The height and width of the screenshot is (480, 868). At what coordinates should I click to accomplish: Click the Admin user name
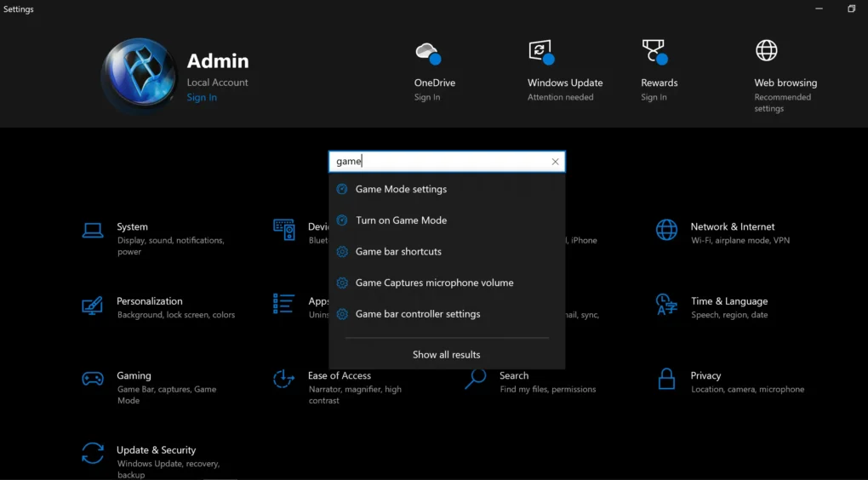click(x=218, y=61)
